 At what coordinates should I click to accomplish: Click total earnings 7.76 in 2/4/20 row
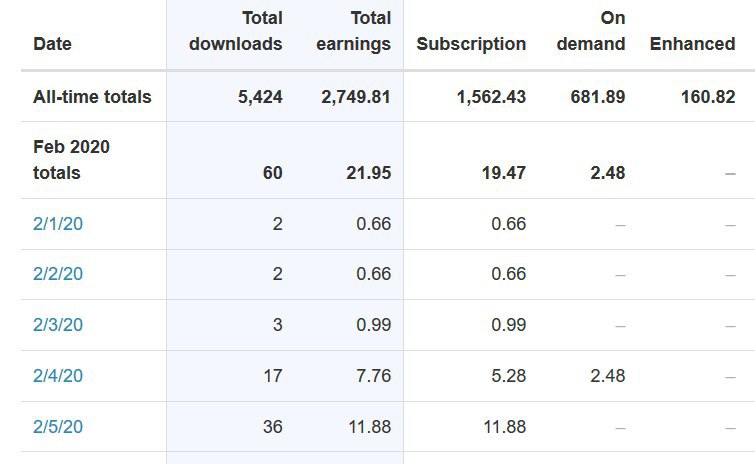[374, 376]
